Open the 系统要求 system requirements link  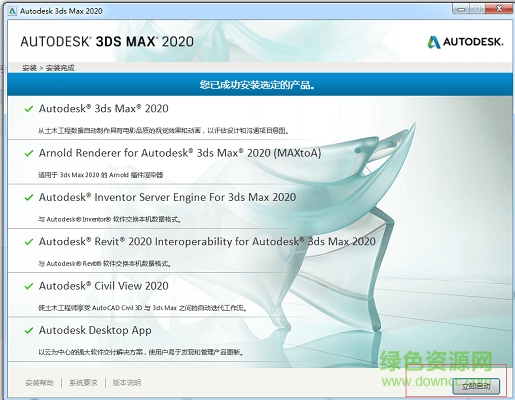point(83,383)
